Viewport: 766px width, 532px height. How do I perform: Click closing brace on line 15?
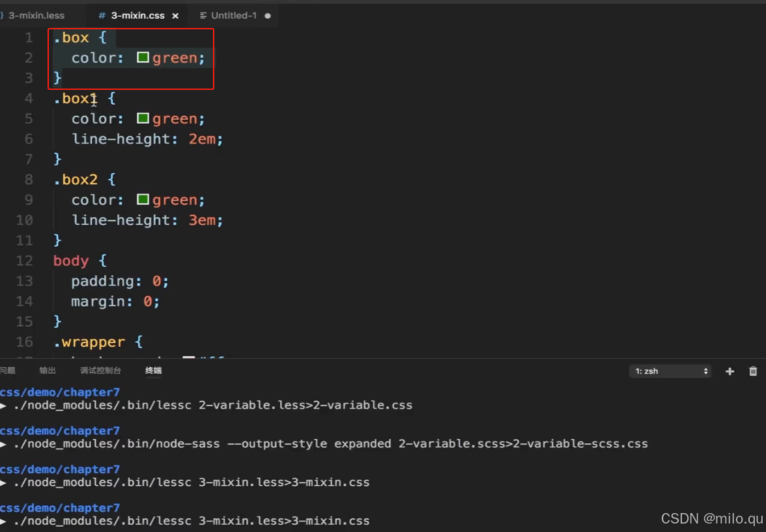click(57, 322)
